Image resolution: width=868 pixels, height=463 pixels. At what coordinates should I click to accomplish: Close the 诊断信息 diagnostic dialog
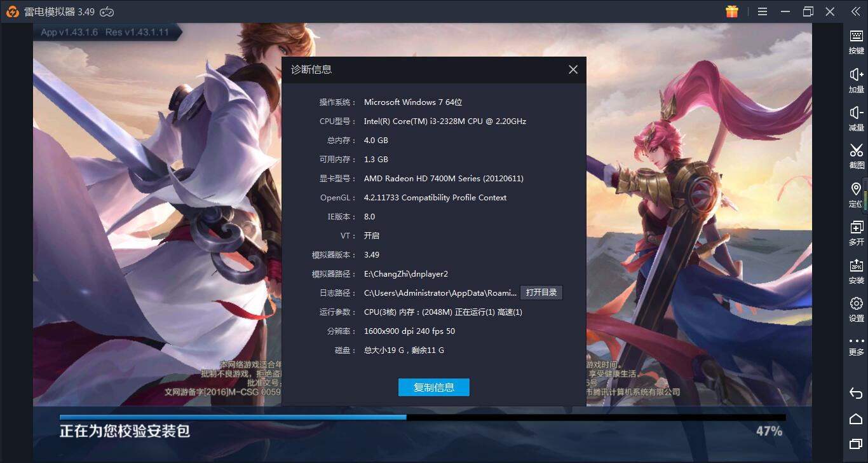click(573, 69)
